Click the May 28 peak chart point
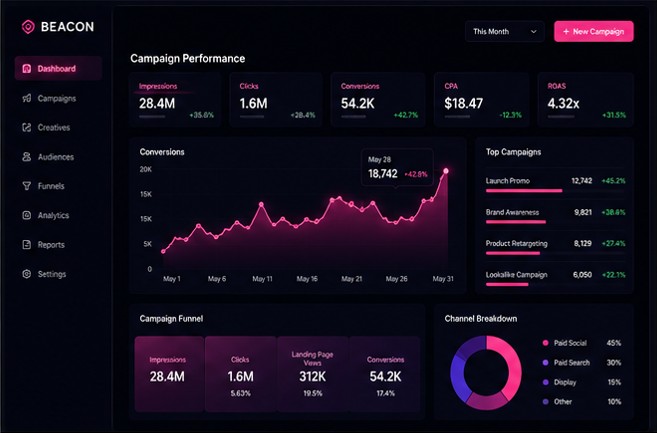 (446, 171)
